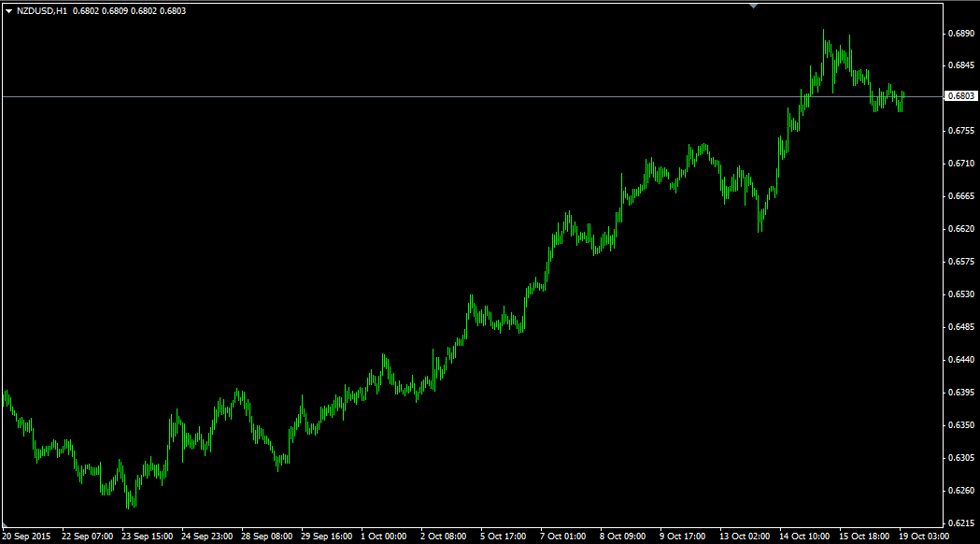Open the NZDUSD,H1 chart dropdown arrow
This screenshot has height=544, width=980.
8,10
